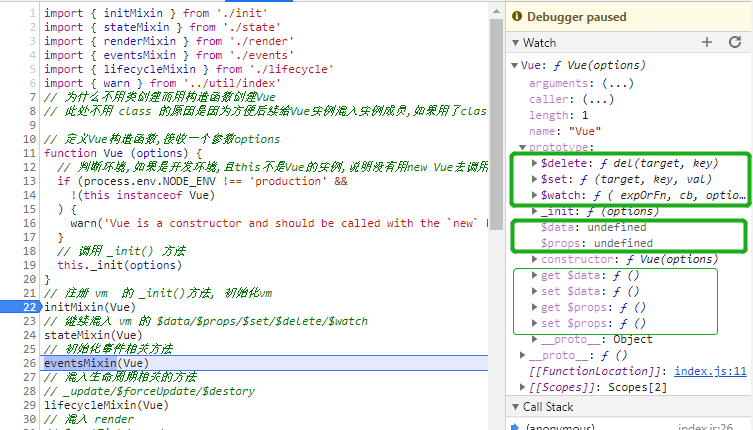Click the Debugger paused banner
Screen dimensions: 753x430
tap(629, 17)
